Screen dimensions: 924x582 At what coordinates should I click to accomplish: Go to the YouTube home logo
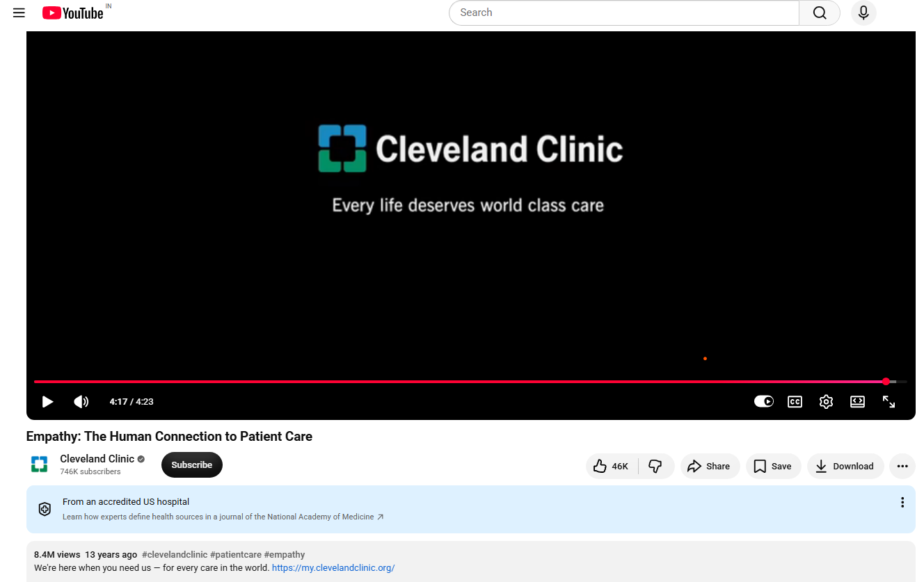point(73,13)
